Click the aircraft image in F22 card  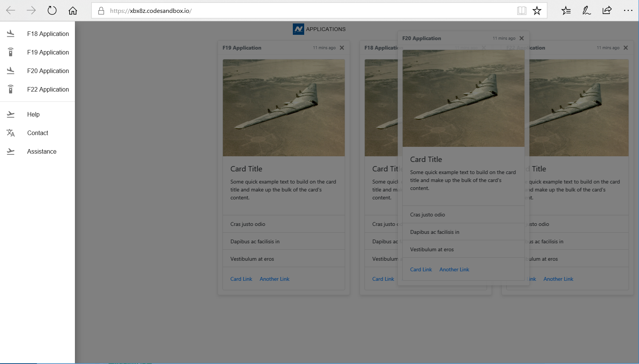579,108
